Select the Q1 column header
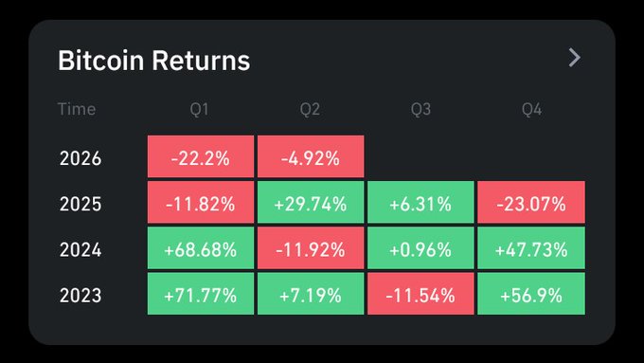The height and width of the screenshot is (363, 644). (x=199, y=109)
